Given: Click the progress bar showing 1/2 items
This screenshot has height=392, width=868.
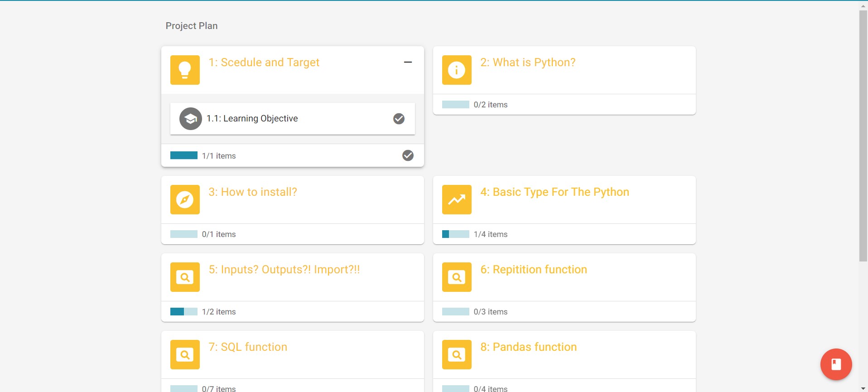Looking at the screenshot, I should (184, 311).
